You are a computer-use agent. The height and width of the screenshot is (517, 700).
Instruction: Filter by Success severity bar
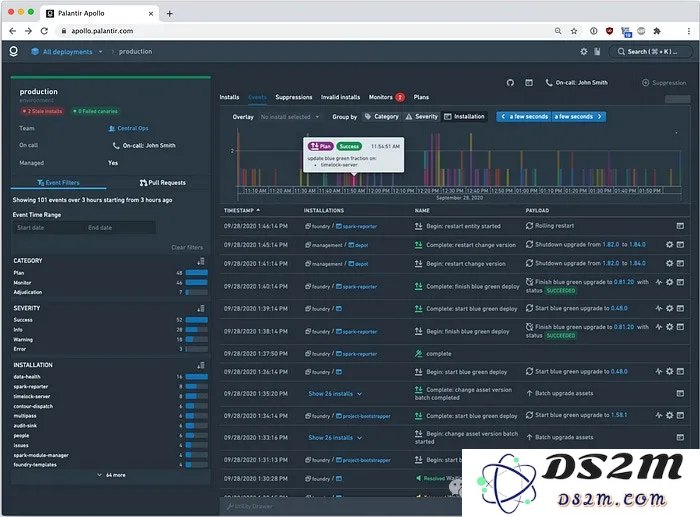196,320
